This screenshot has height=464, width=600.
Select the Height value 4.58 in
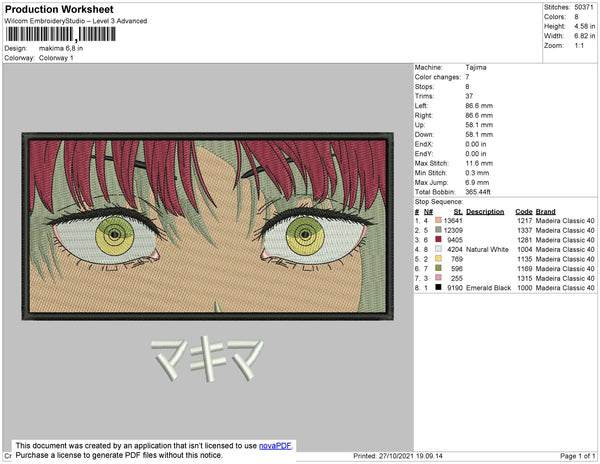[585, 26]
